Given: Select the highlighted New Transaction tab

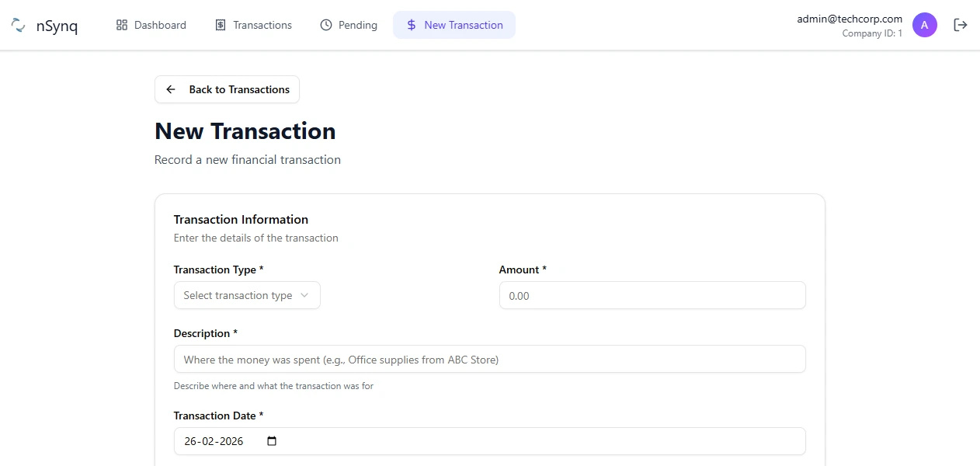Looking at the screenshot, I should pos(454,24).
